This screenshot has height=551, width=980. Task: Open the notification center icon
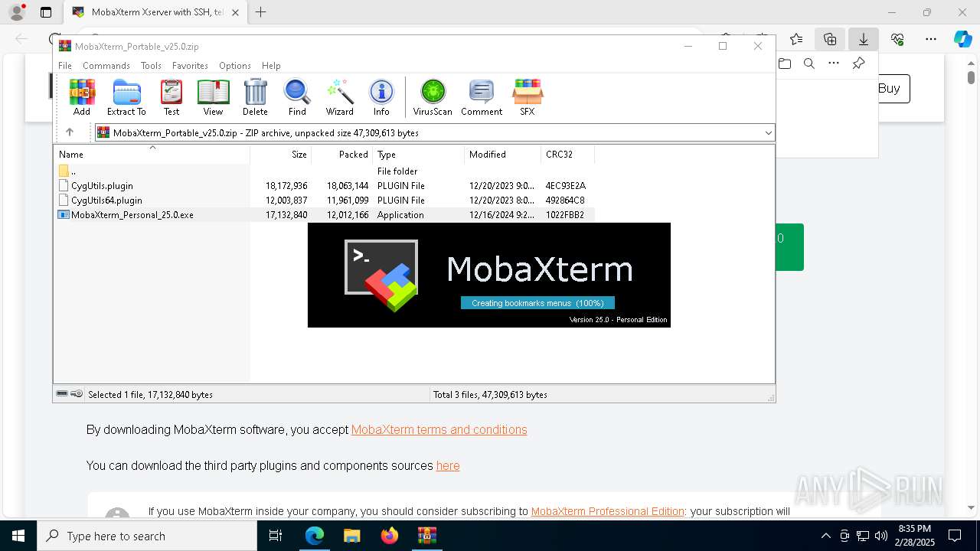pyautogui.click(x=955, y=536)
